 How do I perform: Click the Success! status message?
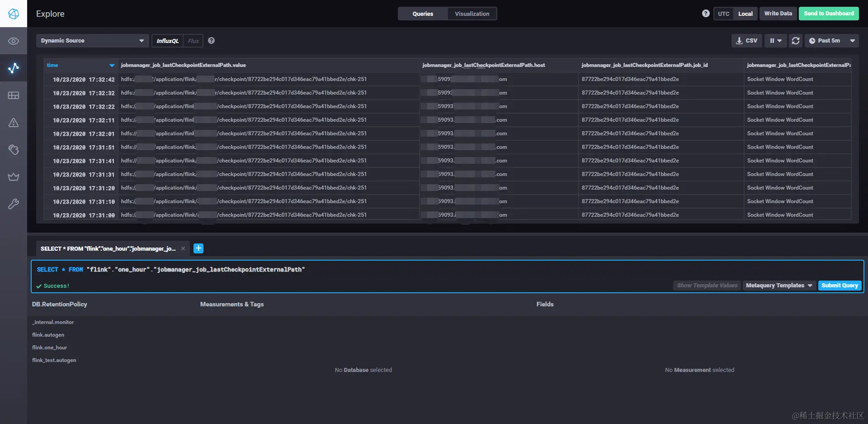pyautogui.click(x=53, y=286)
